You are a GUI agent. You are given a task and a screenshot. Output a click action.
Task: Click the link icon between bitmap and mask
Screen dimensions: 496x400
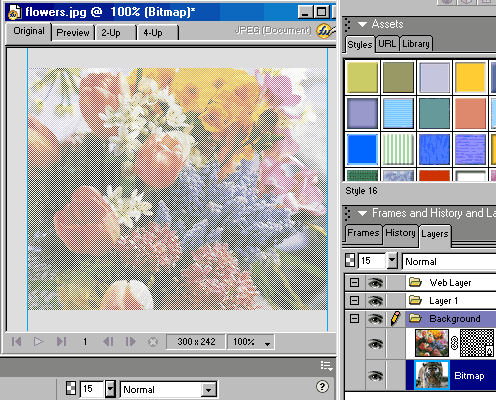click(x=454, y=343)
